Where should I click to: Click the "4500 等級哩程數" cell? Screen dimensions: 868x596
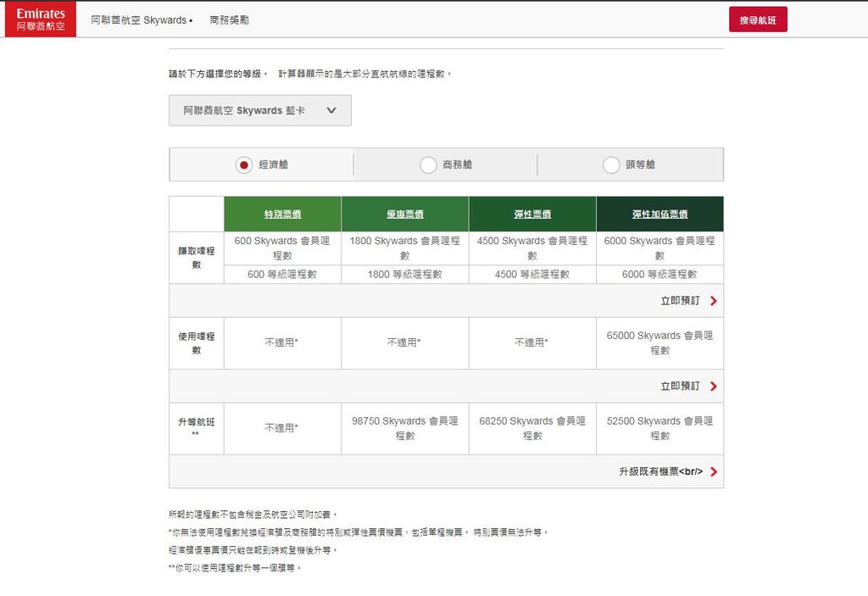pyautogui.click(x=532, y=274)
